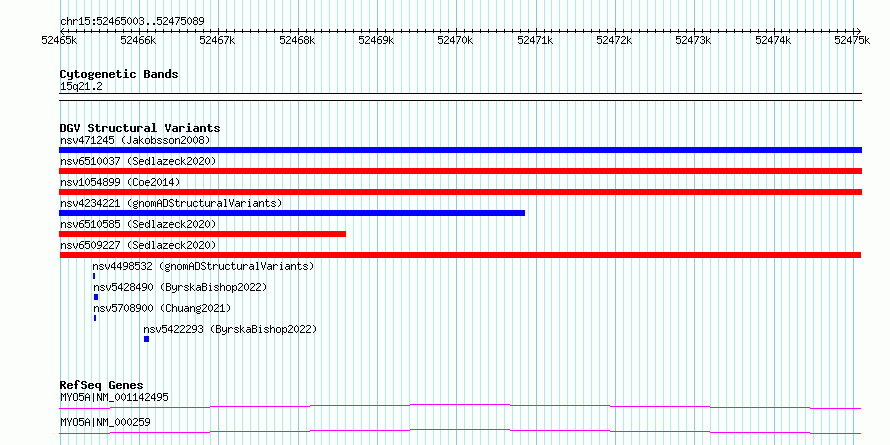The width and height of the screenshot is (890, 445).
Task: Open nsv5428490 (ByrskaBishop2022) label
Action: tap(180, 287)
